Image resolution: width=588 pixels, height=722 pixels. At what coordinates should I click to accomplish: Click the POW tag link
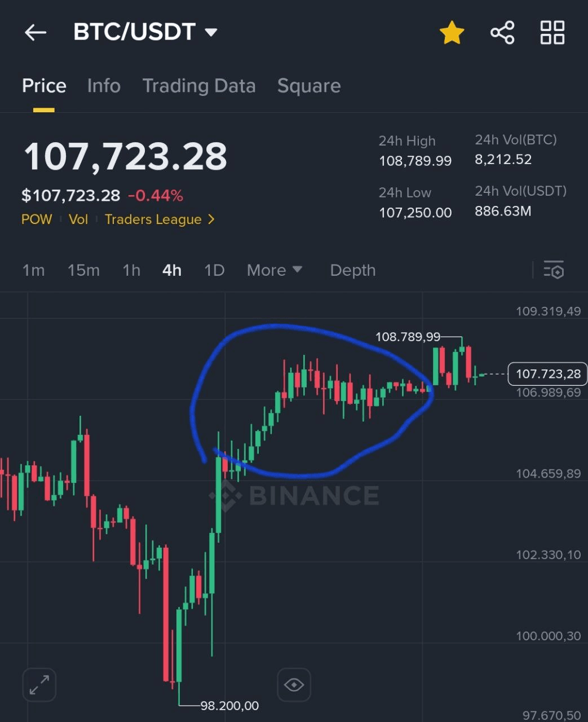[x=37, y=219]
